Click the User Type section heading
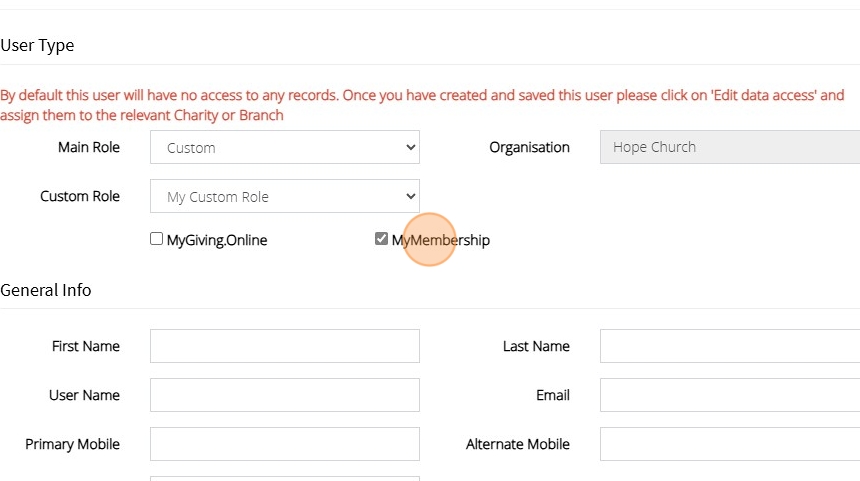 37,45
